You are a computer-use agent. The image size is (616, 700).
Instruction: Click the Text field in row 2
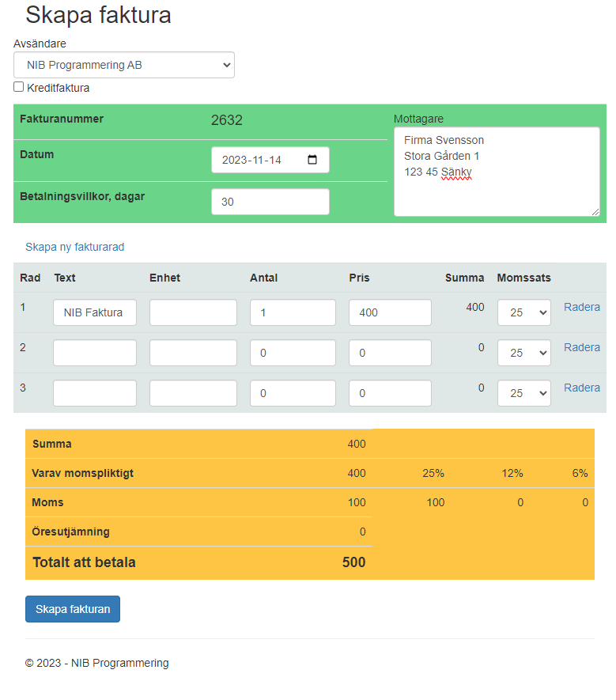pos(94,353)
